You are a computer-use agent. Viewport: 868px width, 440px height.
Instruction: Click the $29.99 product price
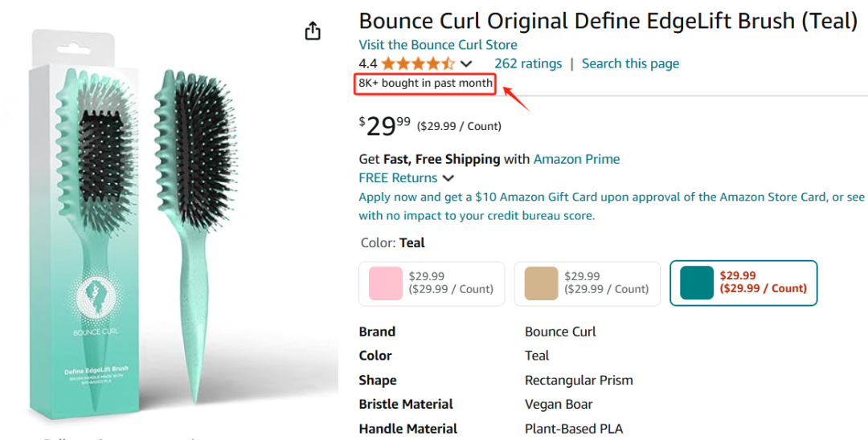[384, 126]
